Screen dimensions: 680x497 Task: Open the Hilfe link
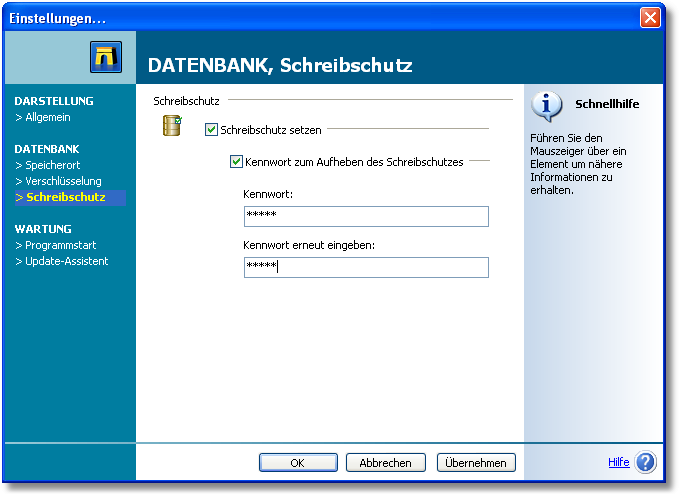point(618,462)
